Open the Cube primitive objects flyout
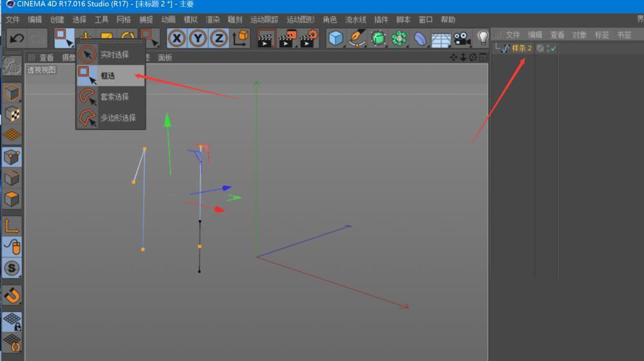The image size is (644, 361). (336, 39)
